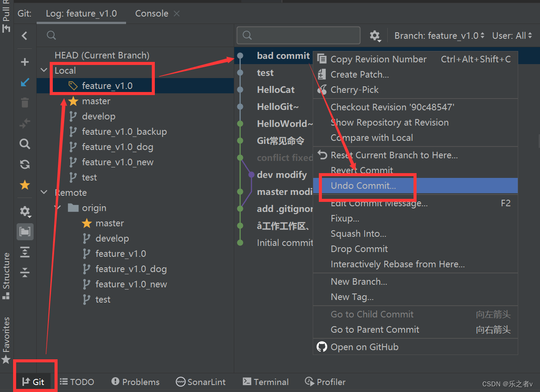
Task: Choose Create Patch... from the context menu
Action: click(415, 75)
